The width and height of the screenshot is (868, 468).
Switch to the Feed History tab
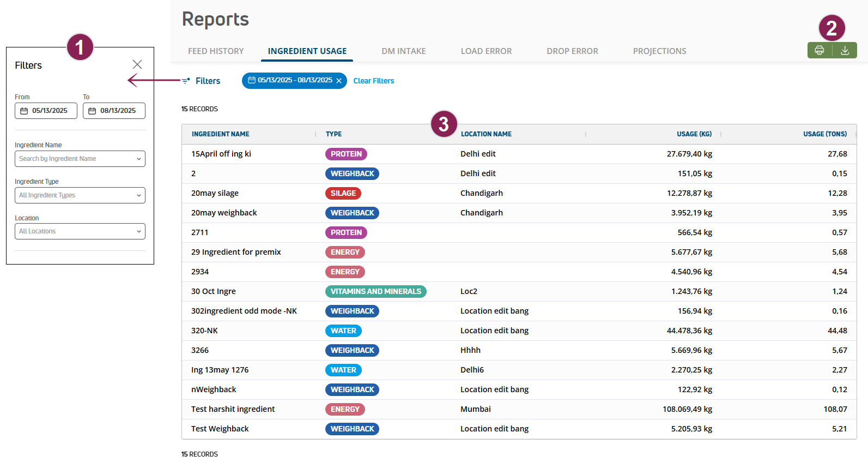[216, 51]
